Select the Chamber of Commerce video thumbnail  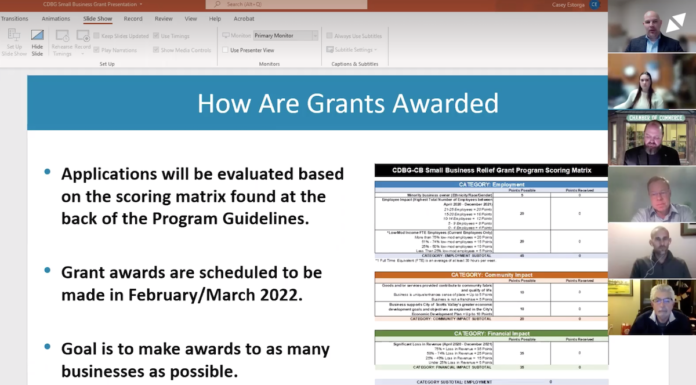pos(652,138)
